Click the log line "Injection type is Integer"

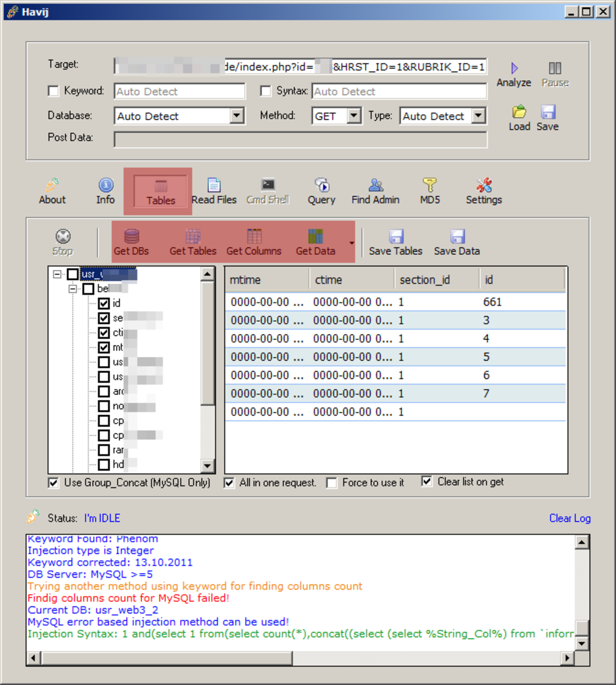(x=91, y=551)
